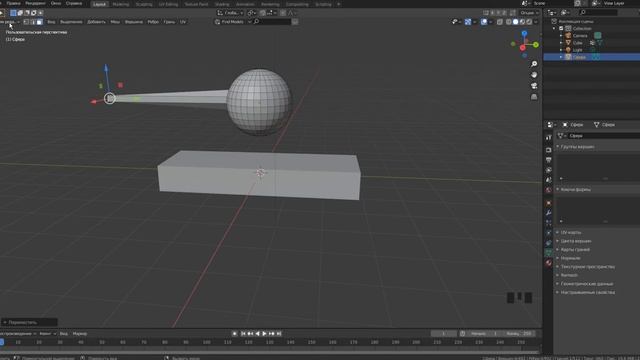Switch to the Texture Paint workspace tab
The height and width of the screenshot is (360, 640).
click(196, 4)
